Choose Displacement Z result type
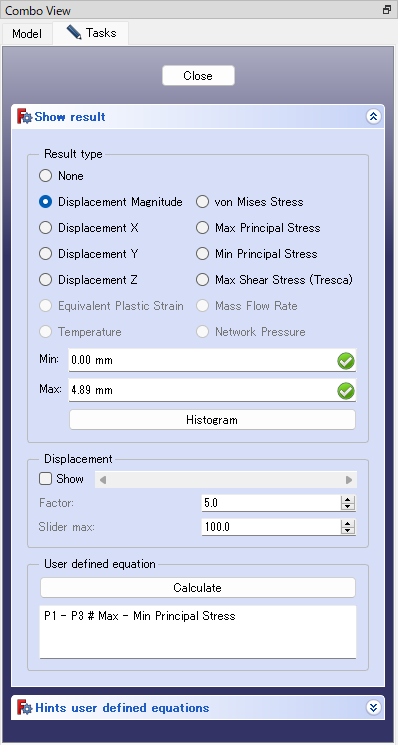 tap(46, 280)
